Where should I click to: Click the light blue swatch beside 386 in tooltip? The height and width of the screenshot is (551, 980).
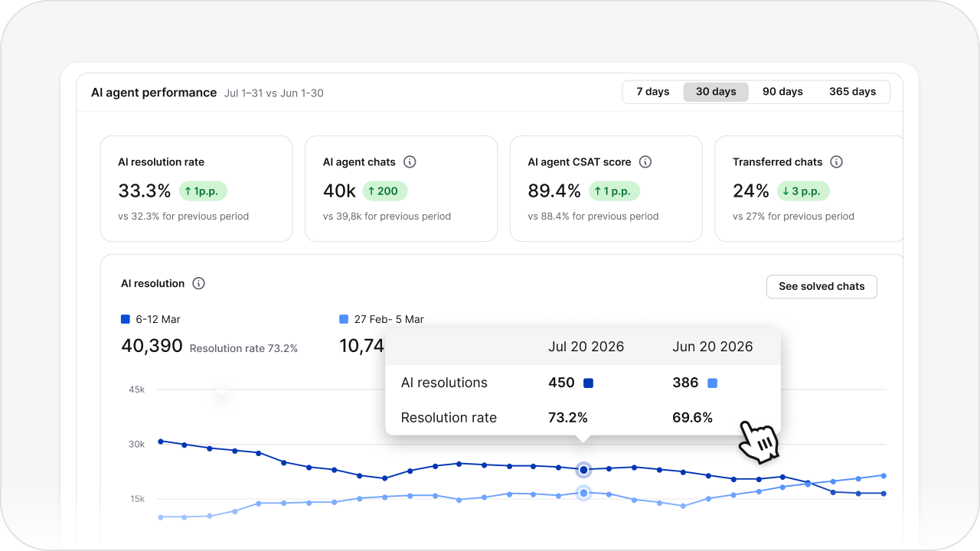(712, 382)
